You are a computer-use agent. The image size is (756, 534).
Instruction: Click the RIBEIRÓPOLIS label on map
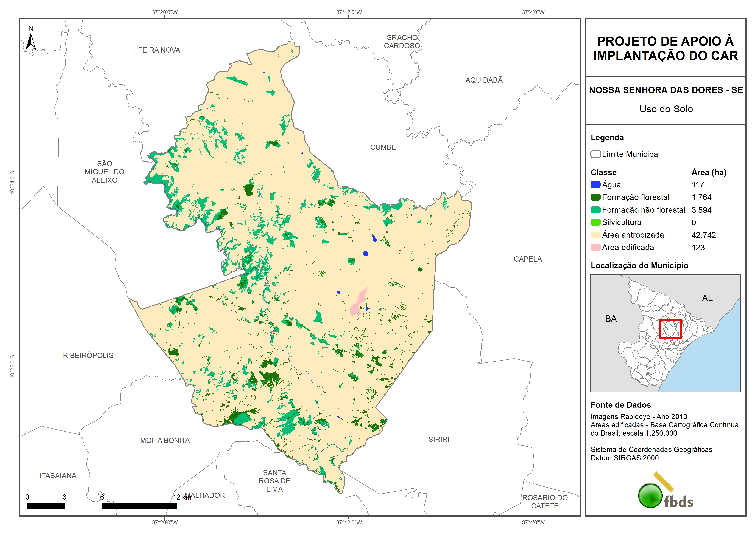(x=88, y=355)
